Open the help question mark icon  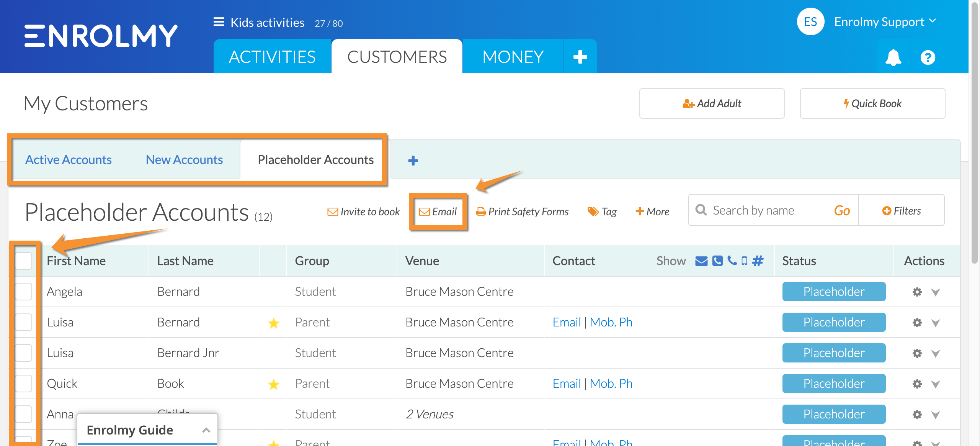pyautogui.click(x=928, y=57)
